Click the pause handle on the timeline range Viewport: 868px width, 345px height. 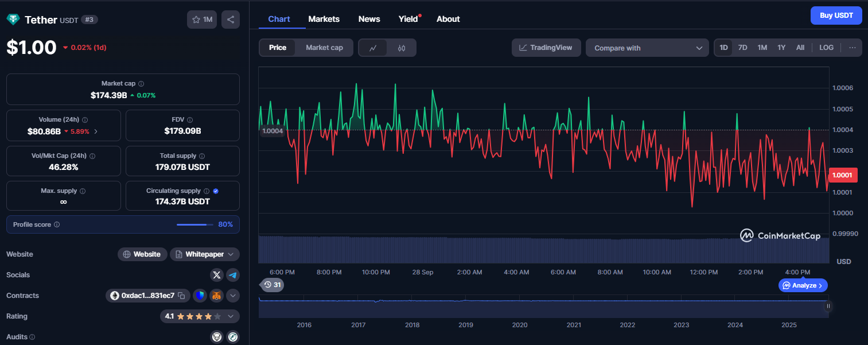pyautogui.click(x=828, y=307)
